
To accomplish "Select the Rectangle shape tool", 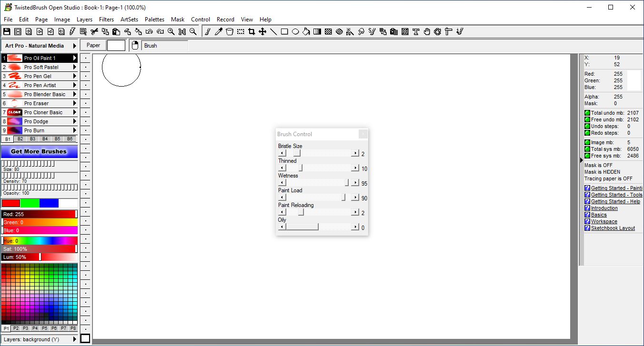I will tap(284, 31).
